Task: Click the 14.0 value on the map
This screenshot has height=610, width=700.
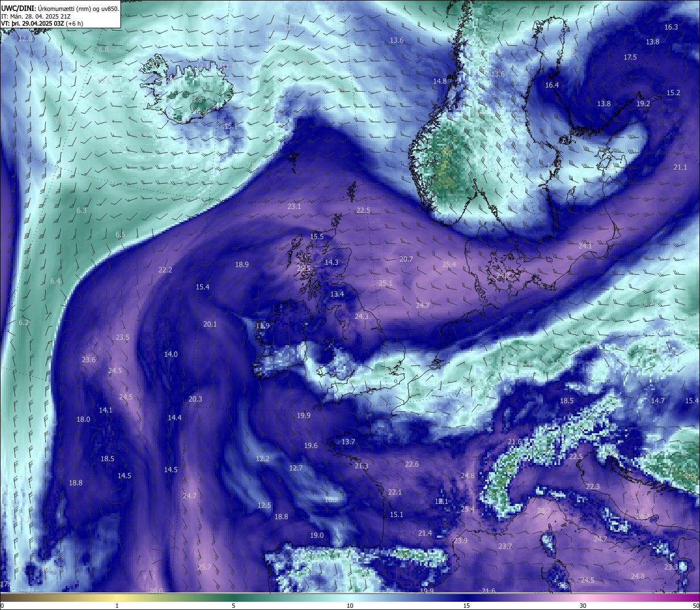Action: (x=171, y=355)
